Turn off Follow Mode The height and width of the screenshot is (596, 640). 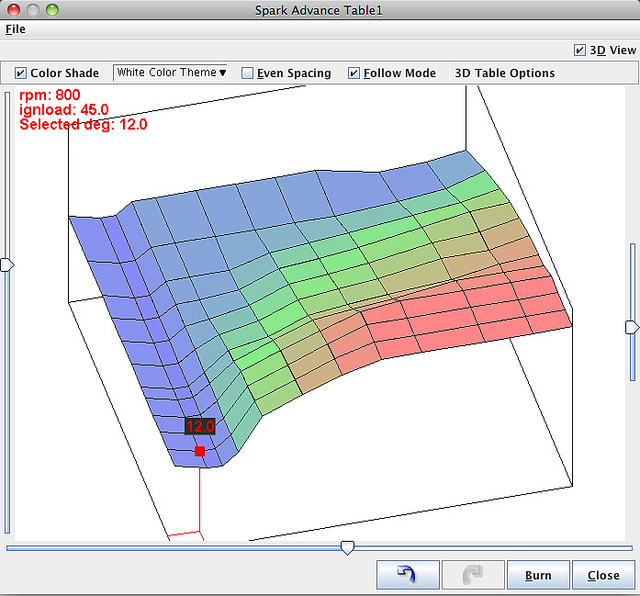point(354,73)
